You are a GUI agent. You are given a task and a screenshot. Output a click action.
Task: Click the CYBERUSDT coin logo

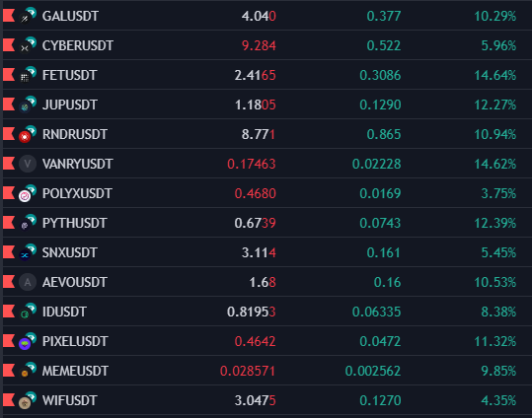tap(28, 45)
